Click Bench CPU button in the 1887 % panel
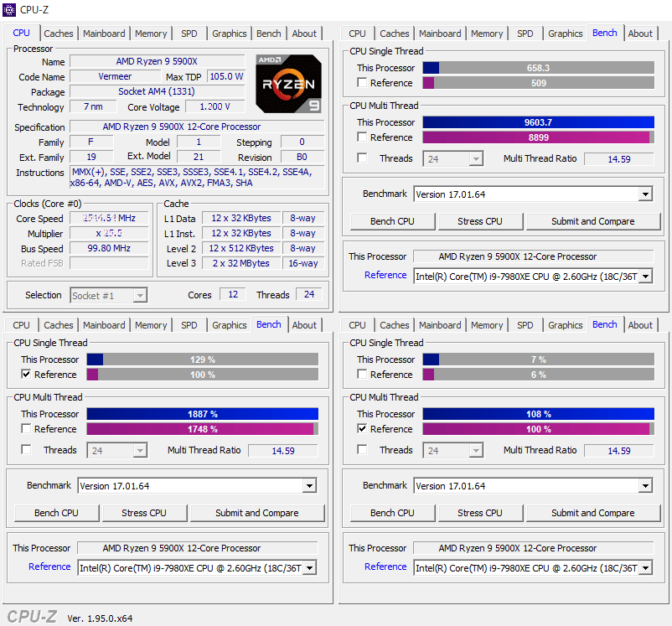Viewport: 672px width, 626px height. click(57, 513)
